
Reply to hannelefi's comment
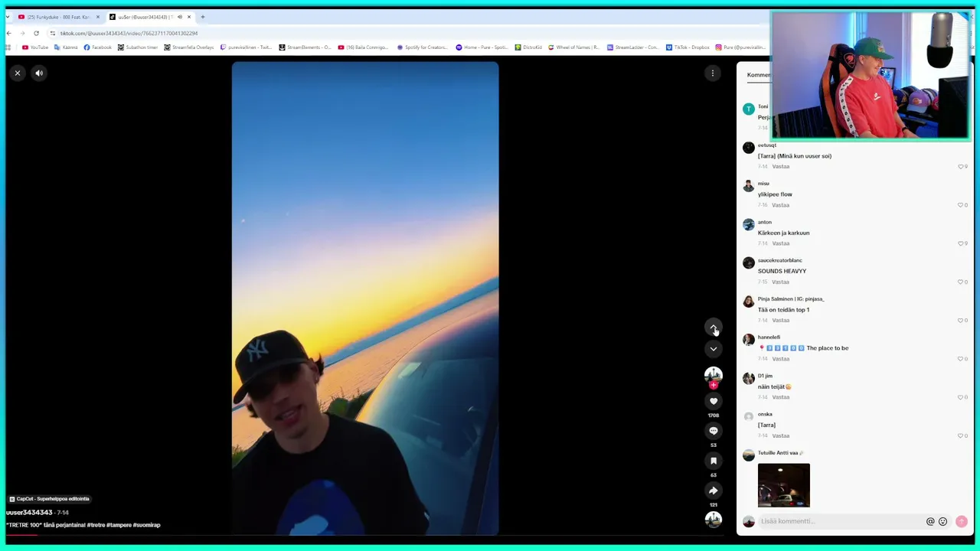(x=780, y=359)
